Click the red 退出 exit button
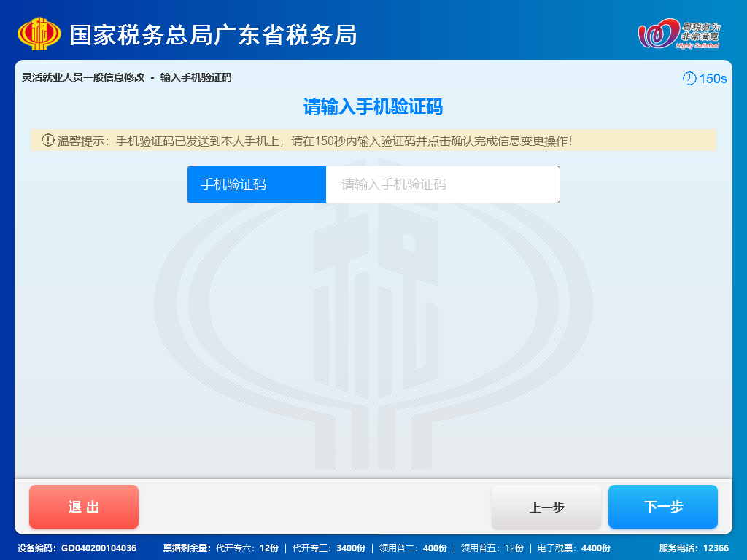747x560 pixels. 83,506
